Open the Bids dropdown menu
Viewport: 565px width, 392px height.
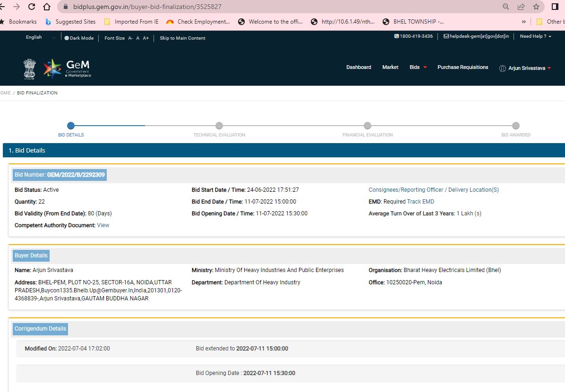418,67
